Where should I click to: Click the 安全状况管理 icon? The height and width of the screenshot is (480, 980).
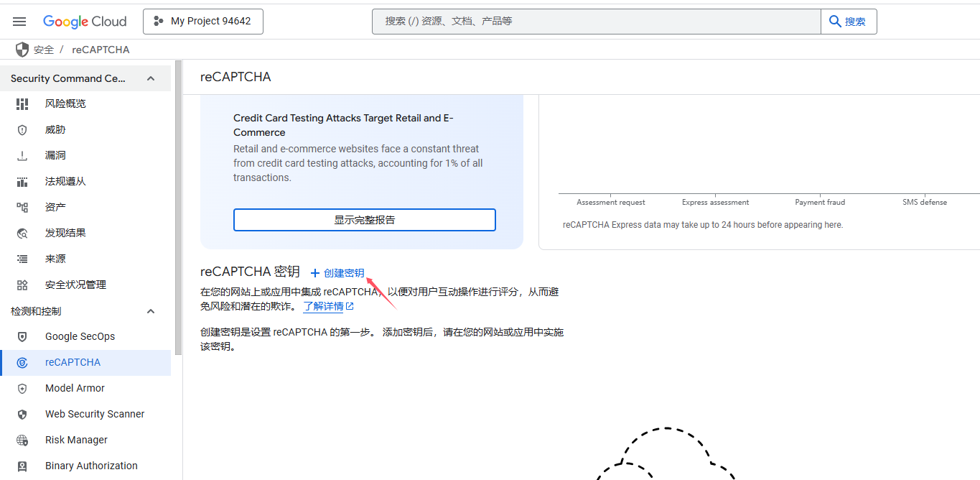[x=22, y=285]
